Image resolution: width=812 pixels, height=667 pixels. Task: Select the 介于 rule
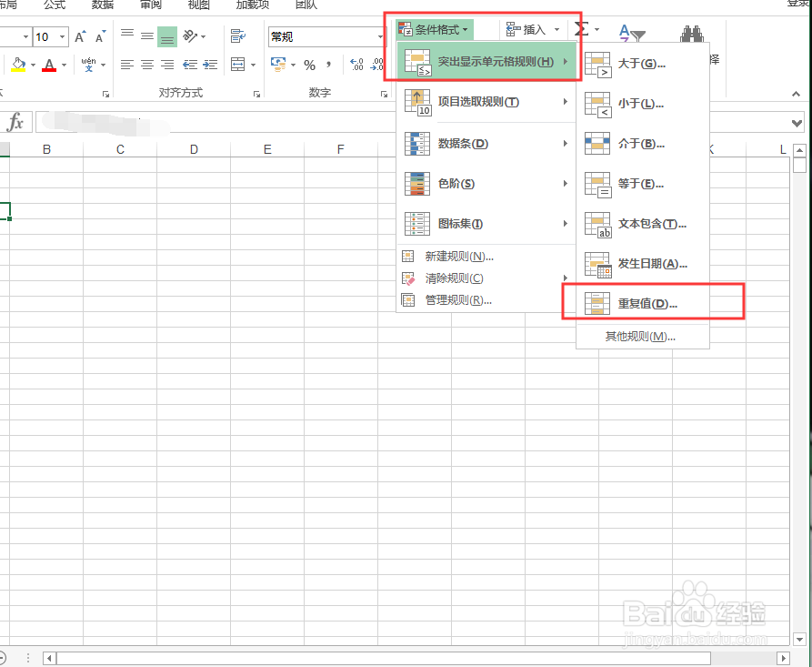click(x=643, y=144)
